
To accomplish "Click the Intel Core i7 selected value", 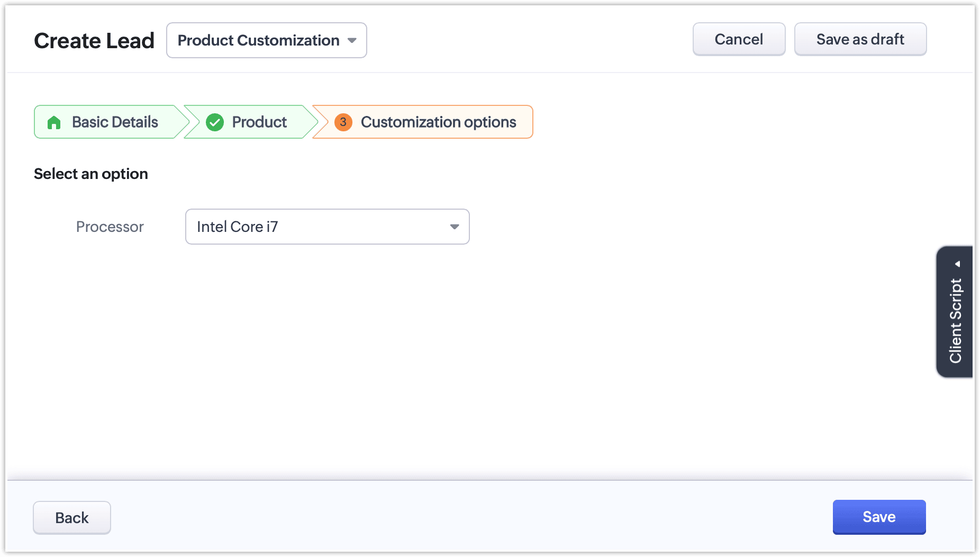I will click(x=237, y=227).
